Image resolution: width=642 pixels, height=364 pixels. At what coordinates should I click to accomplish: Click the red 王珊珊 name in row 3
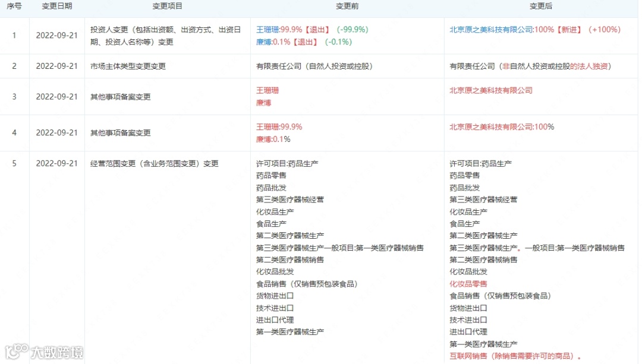pyautogui.click(x=267, y=90)
